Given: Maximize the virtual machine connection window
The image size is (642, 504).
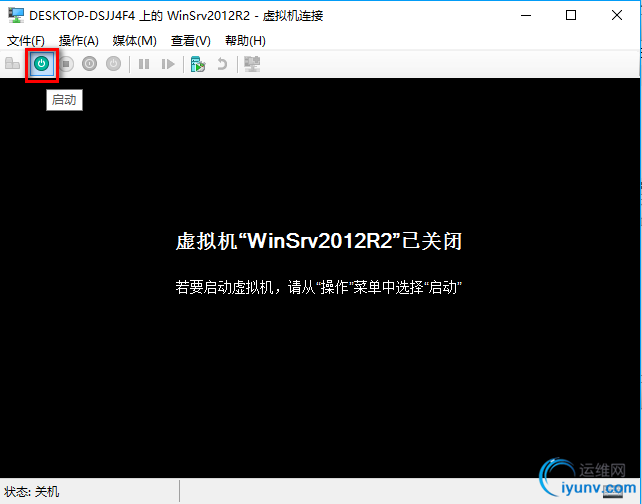Looking at the screenshot, I should point(571,16).
